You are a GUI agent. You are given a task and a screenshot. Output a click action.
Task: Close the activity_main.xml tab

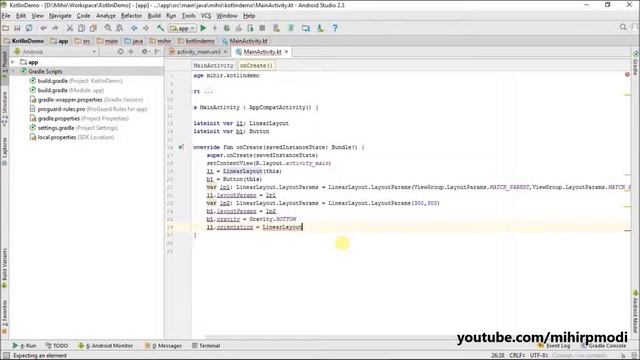click(225, 52)
